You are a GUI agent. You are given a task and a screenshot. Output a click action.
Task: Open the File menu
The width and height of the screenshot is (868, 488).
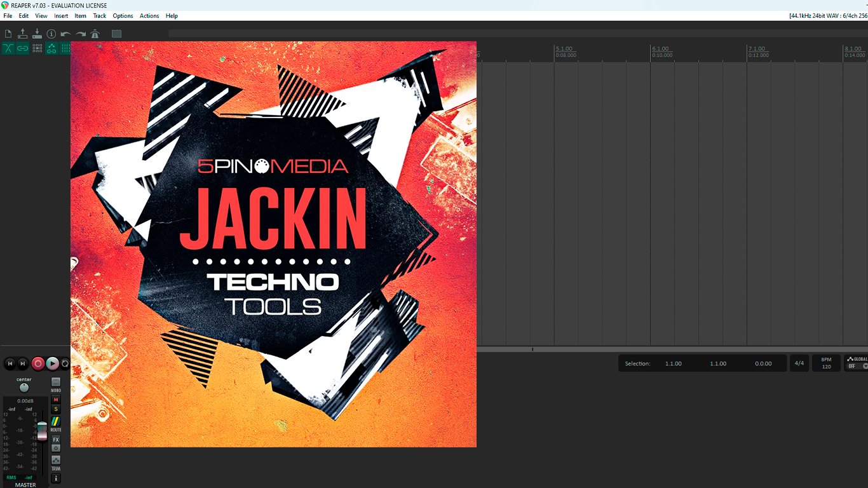click(x=8, y=16)
